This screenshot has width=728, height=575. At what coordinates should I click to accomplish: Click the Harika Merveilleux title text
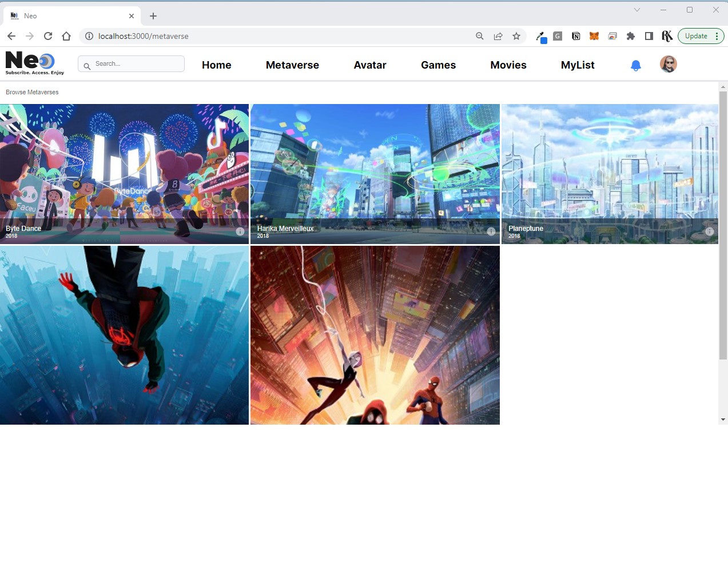[285, 229]
